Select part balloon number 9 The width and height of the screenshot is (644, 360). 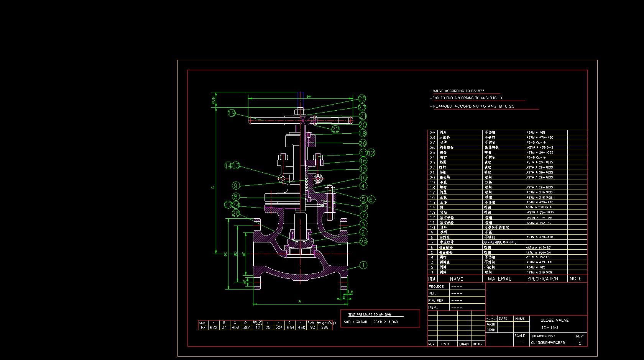236,186
